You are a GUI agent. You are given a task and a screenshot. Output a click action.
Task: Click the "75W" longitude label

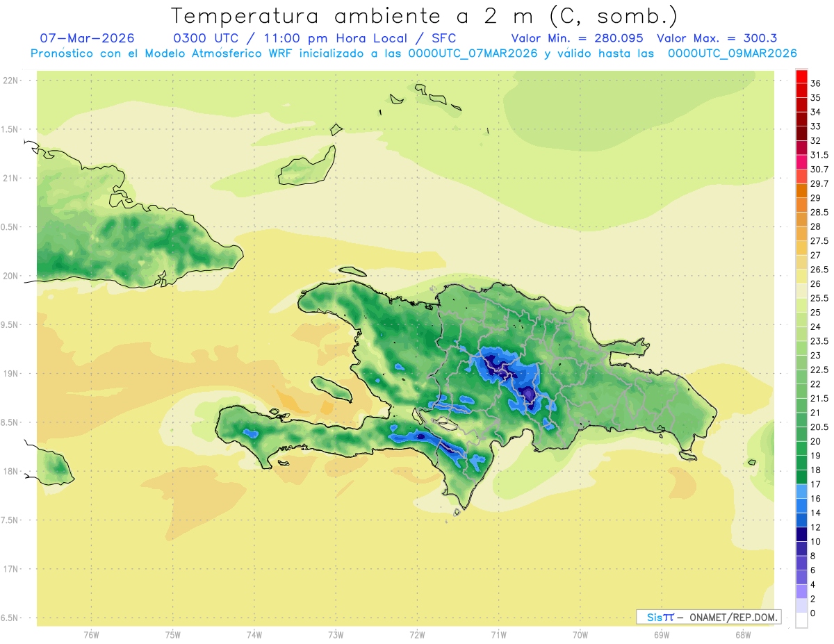pos(173,635)
